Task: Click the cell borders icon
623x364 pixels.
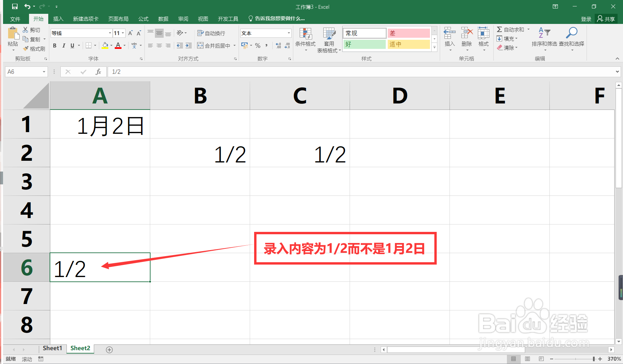Action: tap(88, 45)
